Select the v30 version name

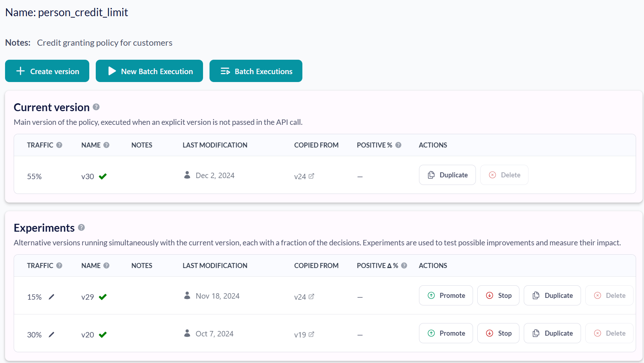click(x=87, y=177)
